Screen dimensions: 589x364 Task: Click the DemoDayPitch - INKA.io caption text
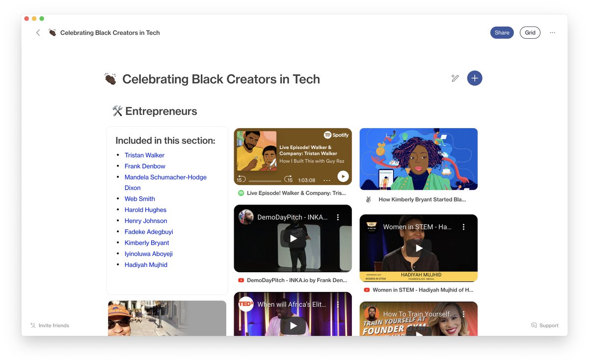click(297, 281)
